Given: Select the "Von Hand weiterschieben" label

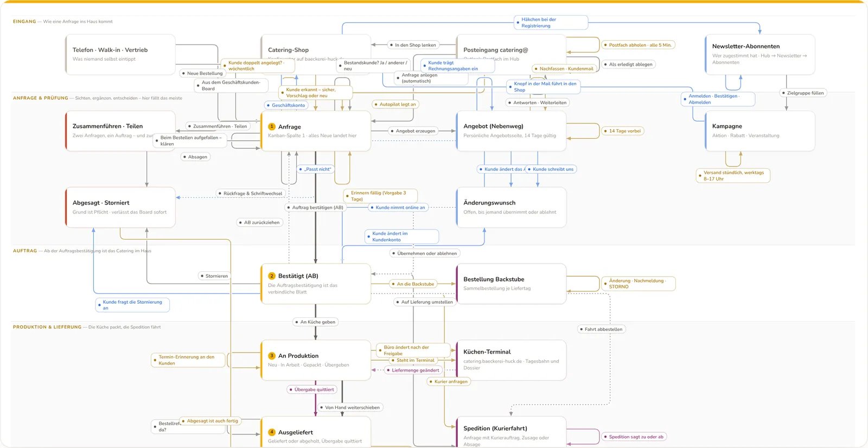Looking at the screenshot, I should (x=350, y=407).
